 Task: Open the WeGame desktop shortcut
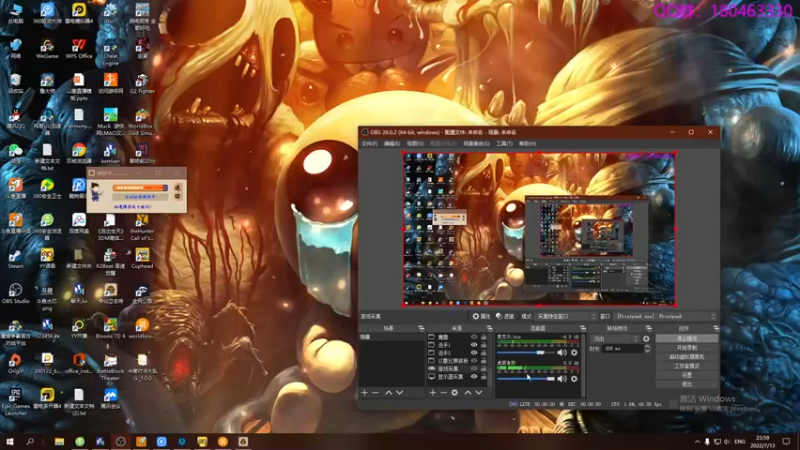click(x=47, y=48)
